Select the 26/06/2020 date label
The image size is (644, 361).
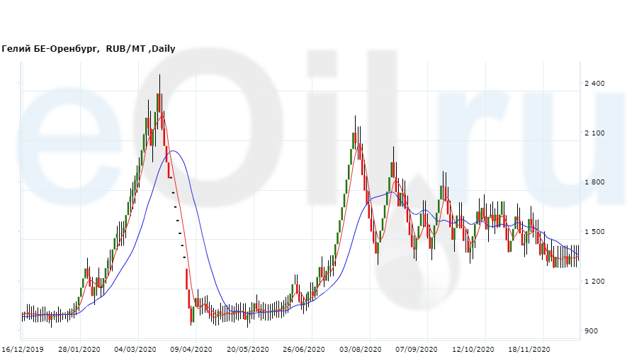(304, 350)
